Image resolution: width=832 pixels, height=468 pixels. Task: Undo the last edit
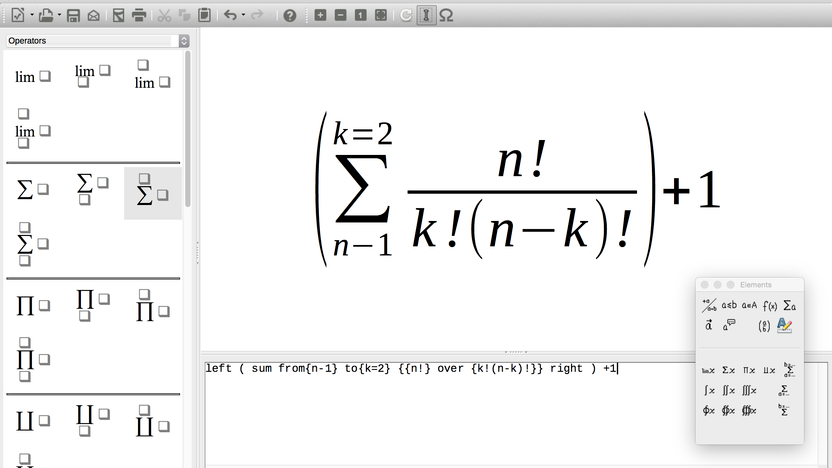[x=230, y=15]
